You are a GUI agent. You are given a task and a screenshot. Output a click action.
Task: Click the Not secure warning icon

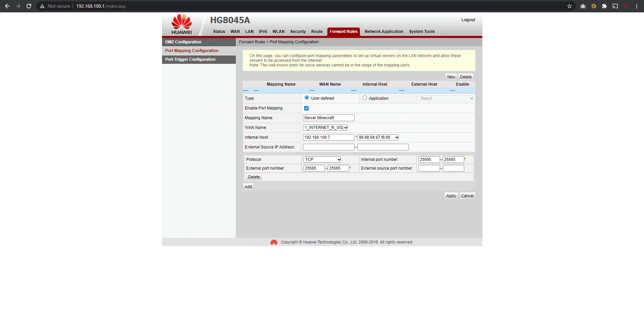click(42, 6)
